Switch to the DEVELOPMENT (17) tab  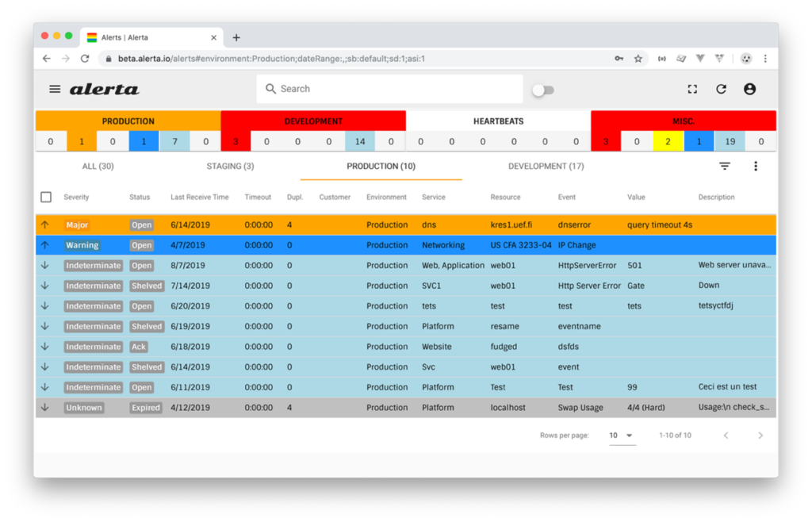[x=546, y=167]
